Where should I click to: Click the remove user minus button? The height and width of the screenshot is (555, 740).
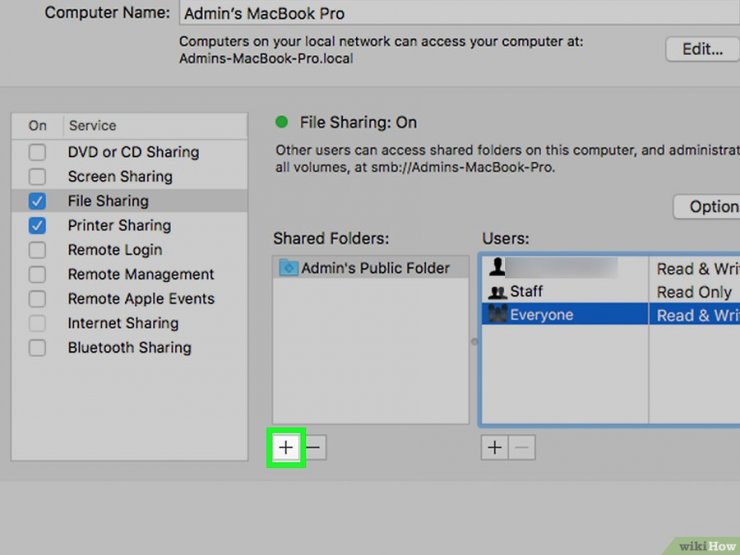(x=522, y=447)
